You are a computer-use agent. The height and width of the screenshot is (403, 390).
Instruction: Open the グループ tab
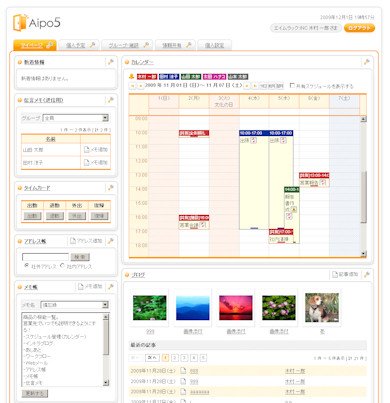(127, 45)
